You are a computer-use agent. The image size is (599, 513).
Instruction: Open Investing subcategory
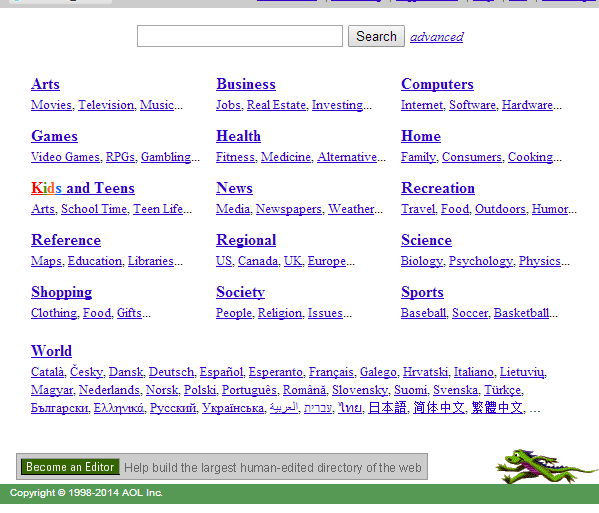338,105
